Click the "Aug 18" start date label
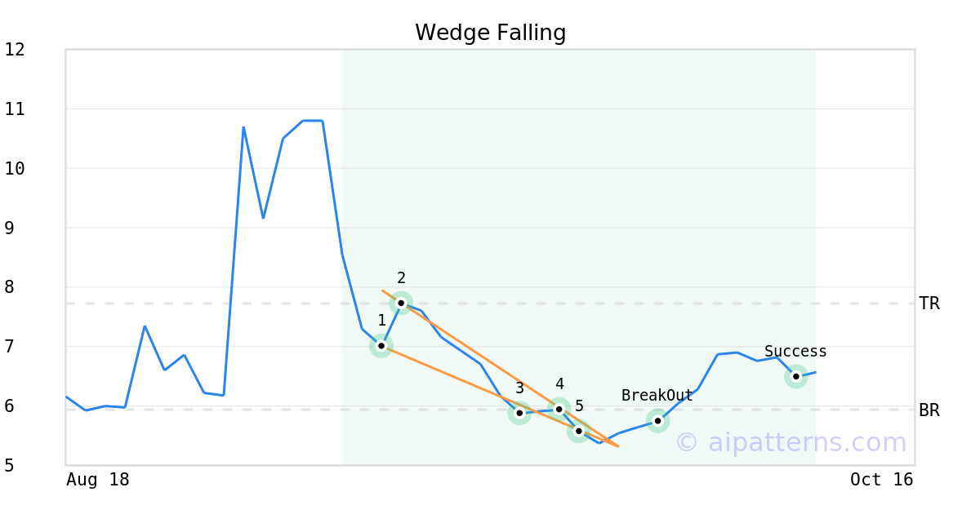 click(98, 480)
